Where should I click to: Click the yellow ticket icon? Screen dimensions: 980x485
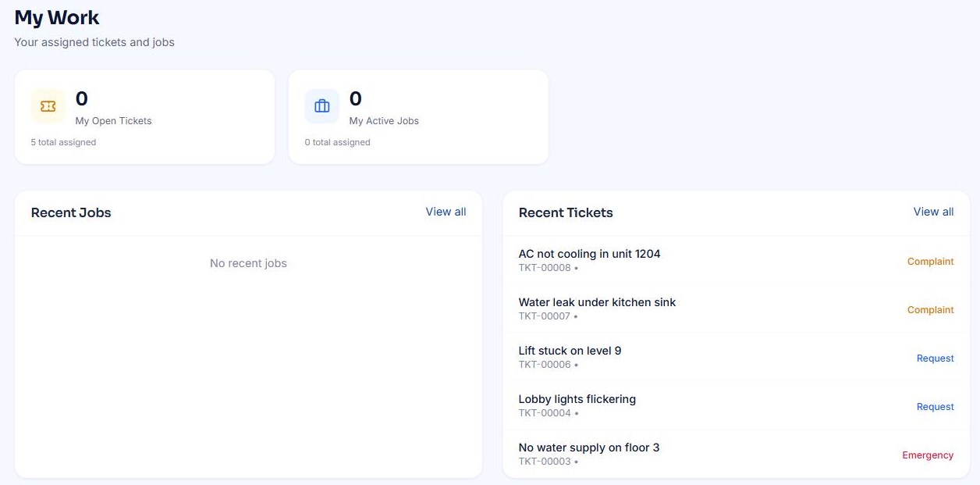(48, 106)
